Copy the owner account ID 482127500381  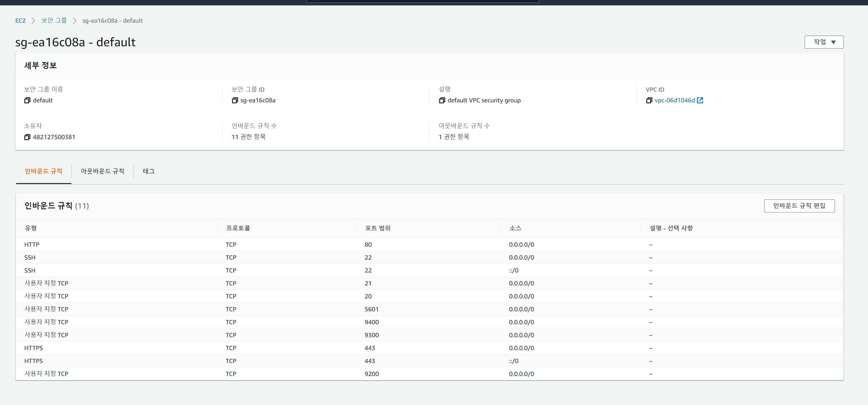pos(27,137)
